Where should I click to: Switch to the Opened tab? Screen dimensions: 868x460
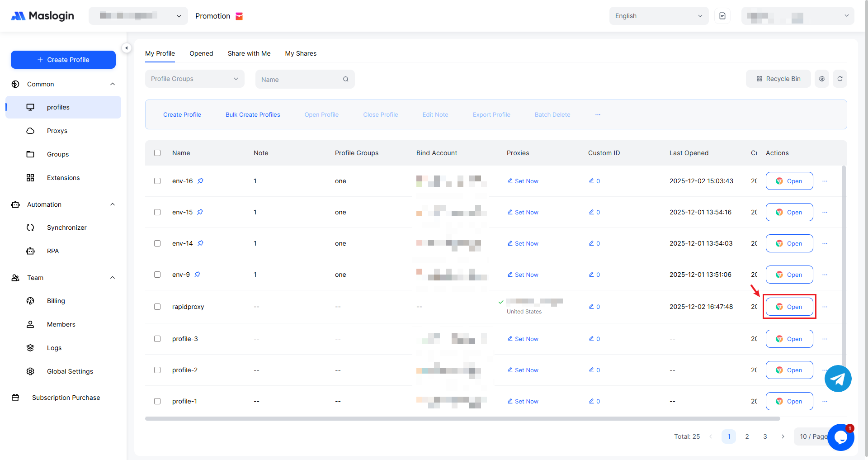click(x=201, y=53)
